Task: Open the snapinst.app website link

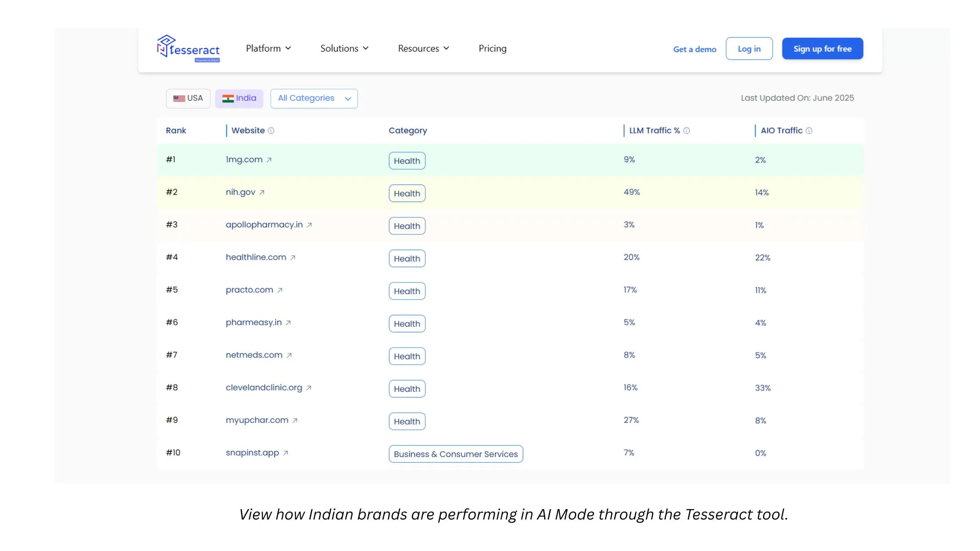Action: pos(252,453)
